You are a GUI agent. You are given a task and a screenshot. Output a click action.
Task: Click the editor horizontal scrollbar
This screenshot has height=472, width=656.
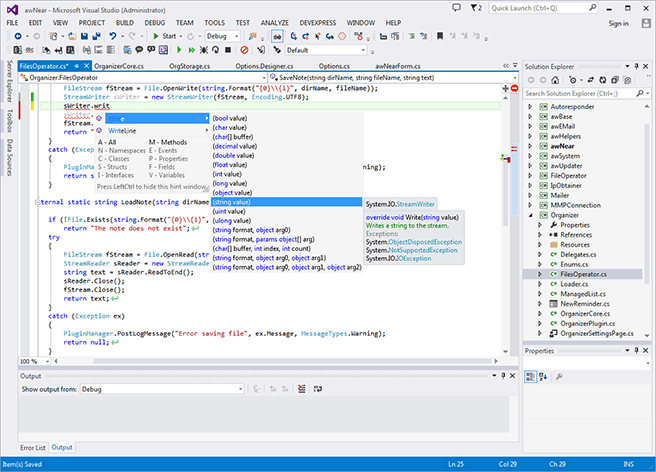[280, 361]
